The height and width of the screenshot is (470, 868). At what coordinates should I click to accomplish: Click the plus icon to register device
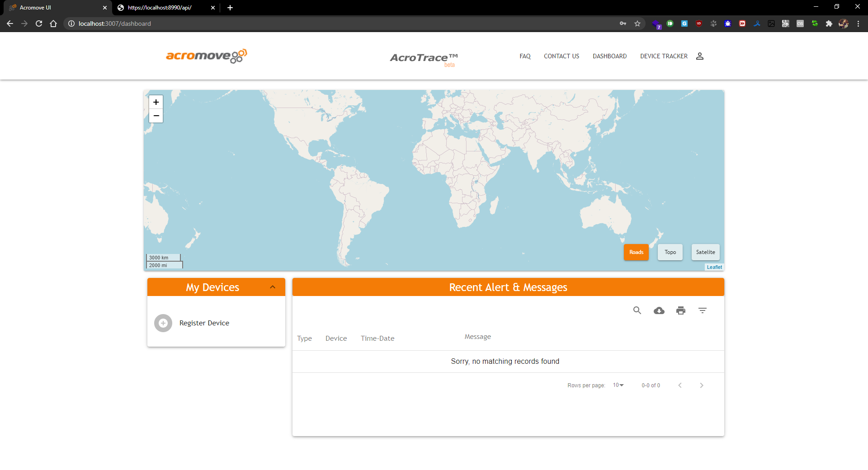163,323
